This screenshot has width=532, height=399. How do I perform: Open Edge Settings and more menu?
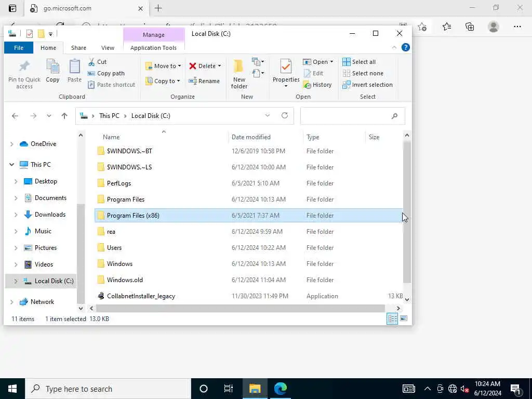(x=517, y=26)
